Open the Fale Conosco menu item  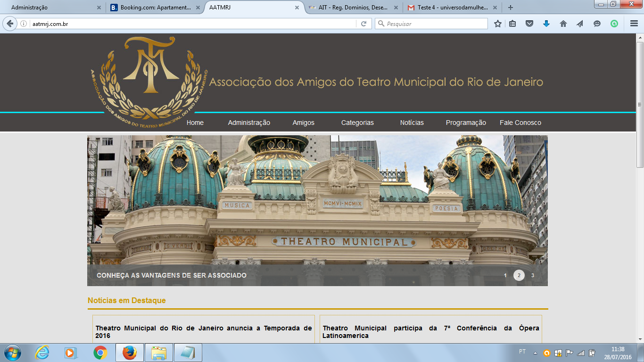pos(520,123)
